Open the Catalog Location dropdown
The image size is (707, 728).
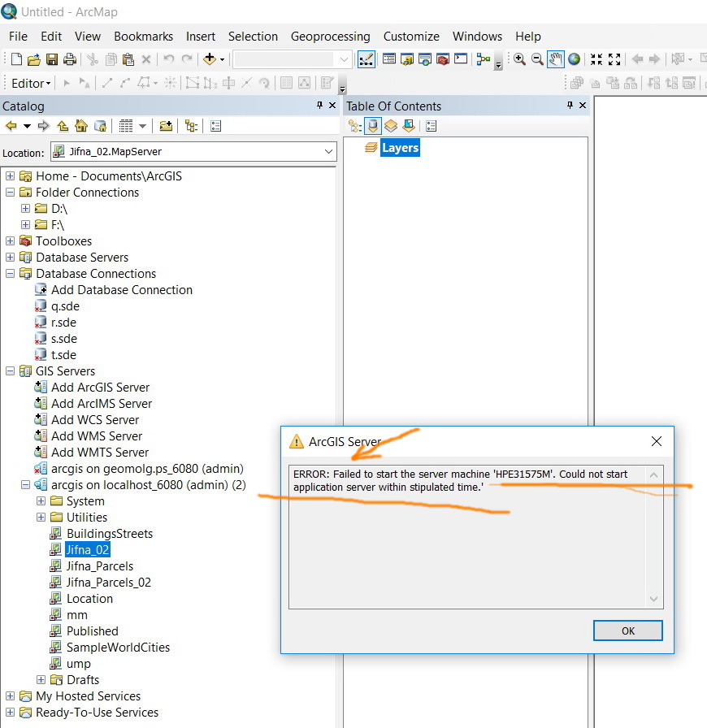(328, 151)
